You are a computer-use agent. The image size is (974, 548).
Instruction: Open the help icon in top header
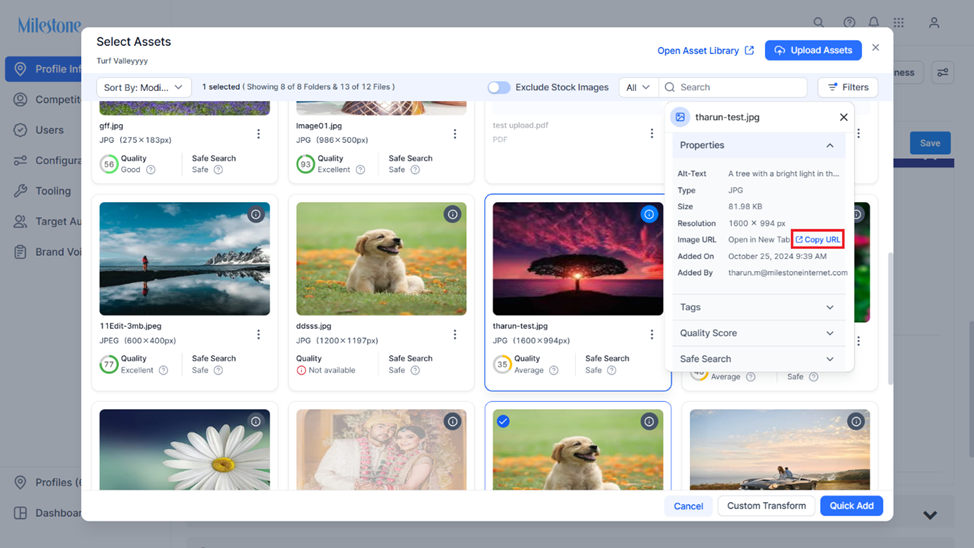tap(849, 22)
